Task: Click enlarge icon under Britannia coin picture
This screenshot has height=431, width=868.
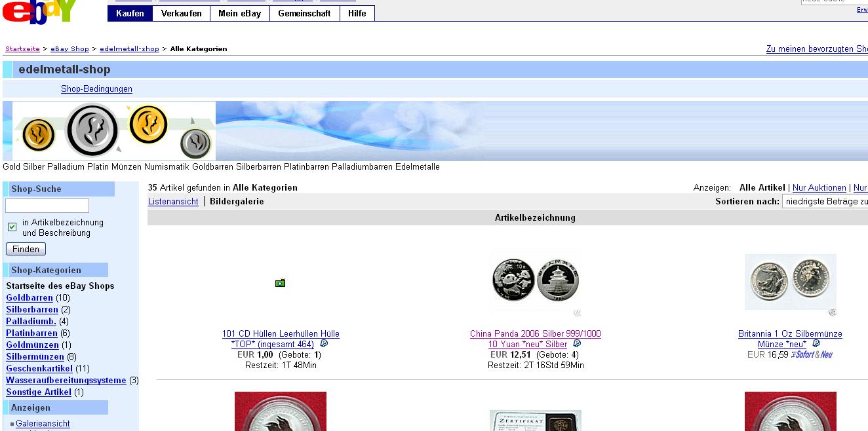Action: coord(832,313)
